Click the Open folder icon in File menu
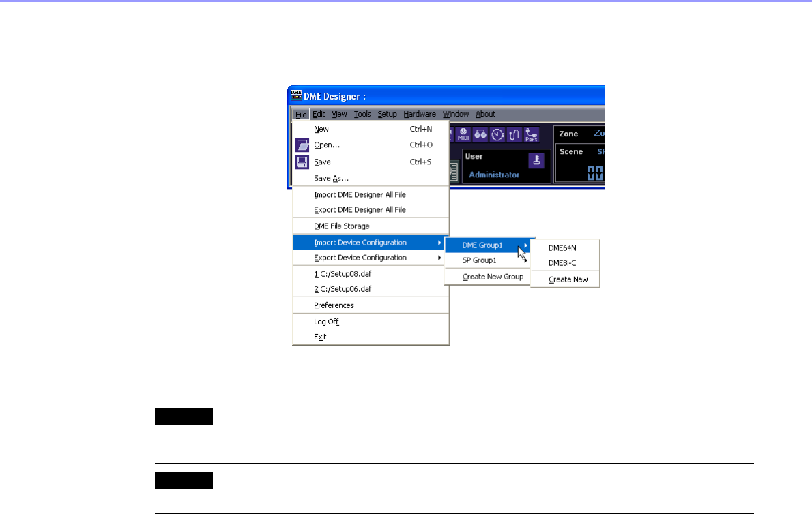Image resolution: width=812 pixels, height=514 pixels. coord(302,145)
